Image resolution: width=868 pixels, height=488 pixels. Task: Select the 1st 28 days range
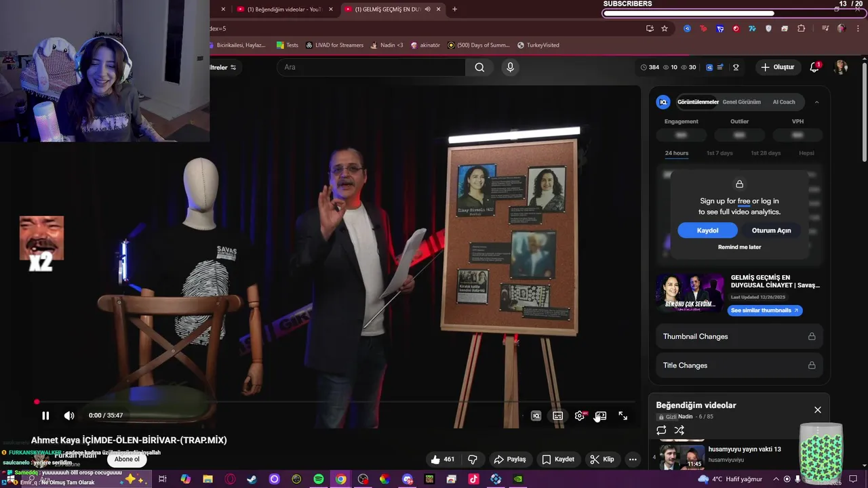(766, 153)
